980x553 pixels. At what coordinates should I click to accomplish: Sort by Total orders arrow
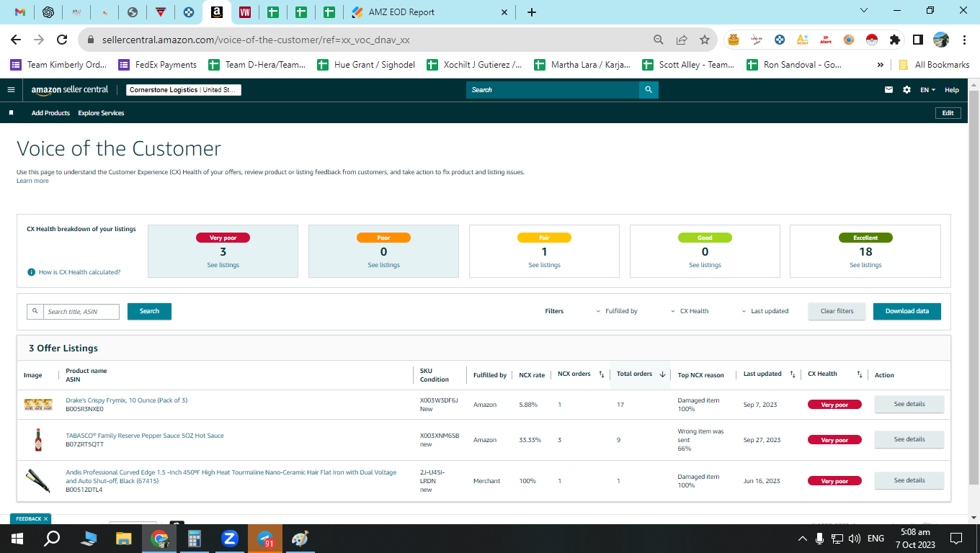662,374
